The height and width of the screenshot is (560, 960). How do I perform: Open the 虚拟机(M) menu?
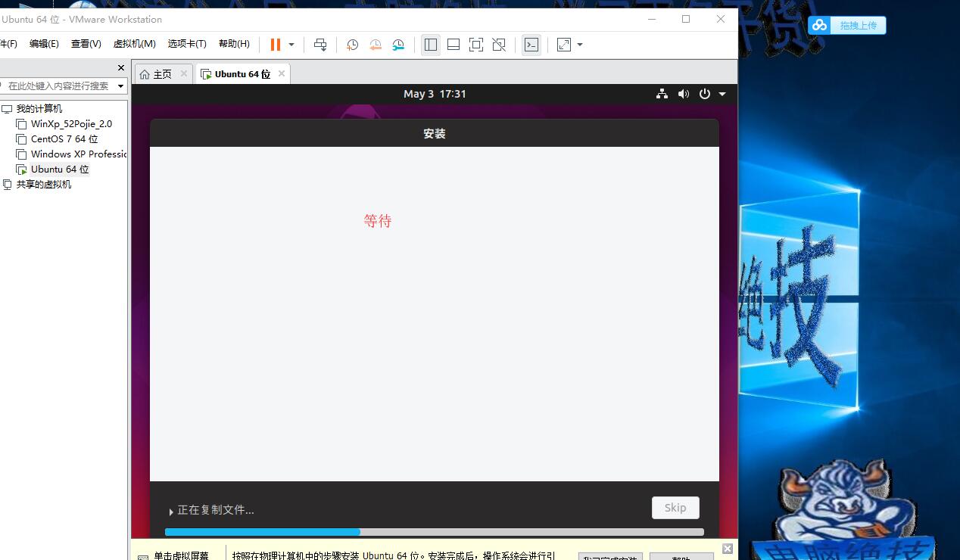[134, 44]
